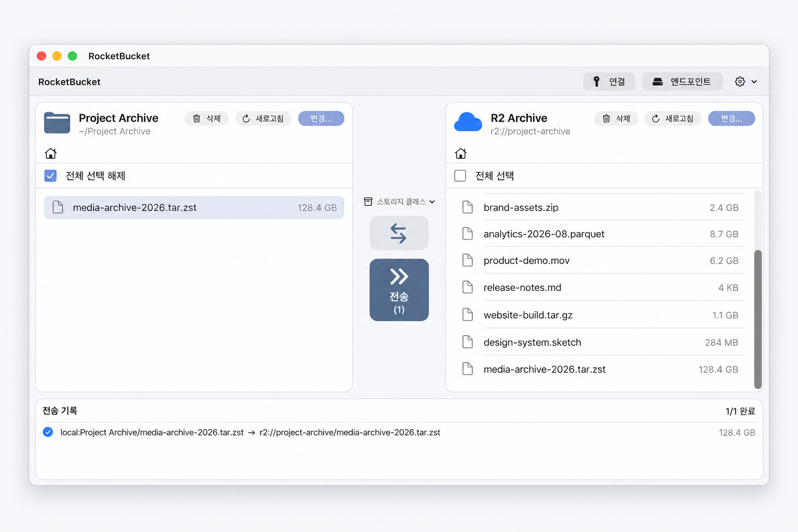Select the local media-archive-2026.tar.zst row
The width and height of the screenshot is (798, 532).
pos(194,208)
